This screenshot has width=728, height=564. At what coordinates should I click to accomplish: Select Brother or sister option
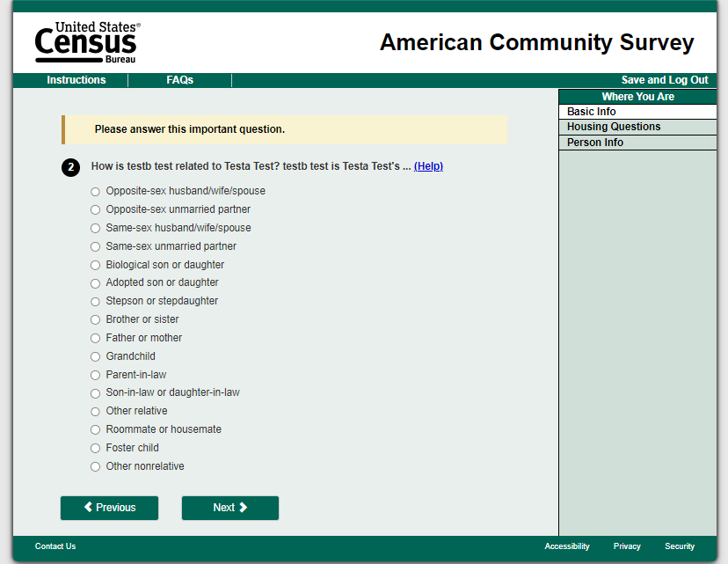pyautogui.click(x=95, y=319)
